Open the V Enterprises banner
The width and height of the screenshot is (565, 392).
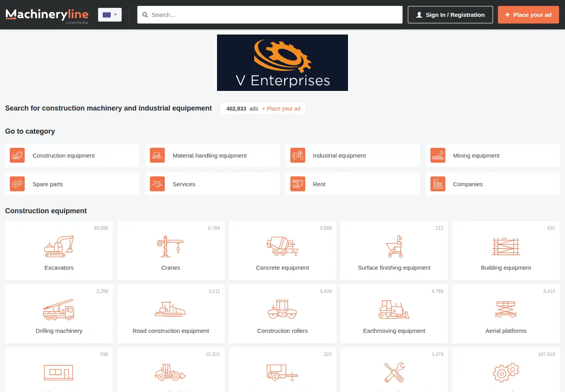(x=282, y=63)
